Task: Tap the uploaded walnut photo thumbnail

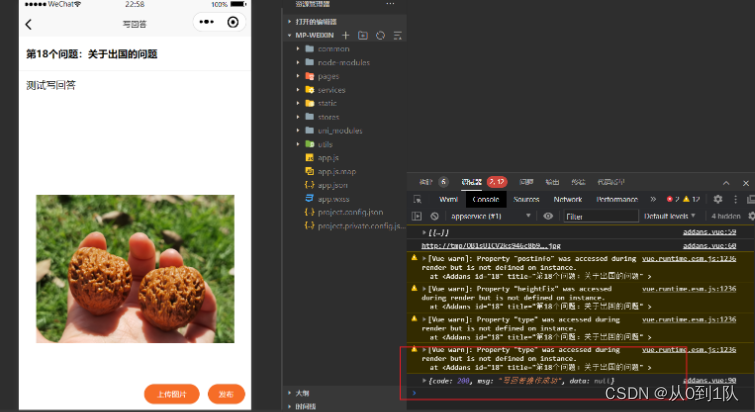Action: (x=135, y=269)
